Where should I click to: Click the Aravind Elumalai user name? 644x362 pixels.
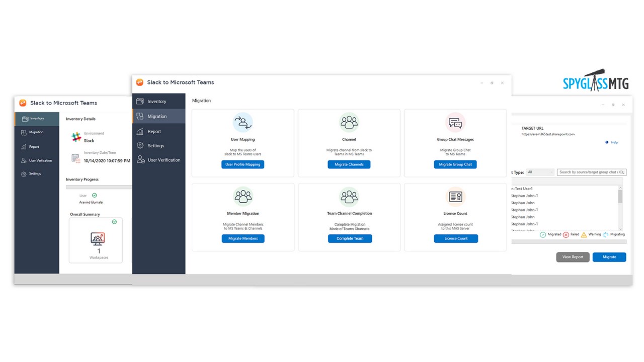[92, 202]
